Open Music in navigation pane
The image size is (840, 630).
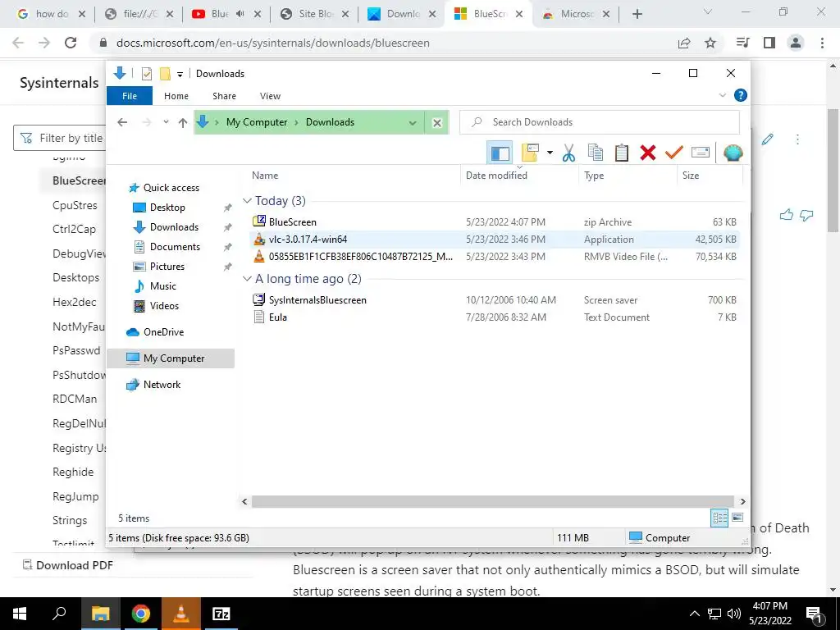pos(154,286)
